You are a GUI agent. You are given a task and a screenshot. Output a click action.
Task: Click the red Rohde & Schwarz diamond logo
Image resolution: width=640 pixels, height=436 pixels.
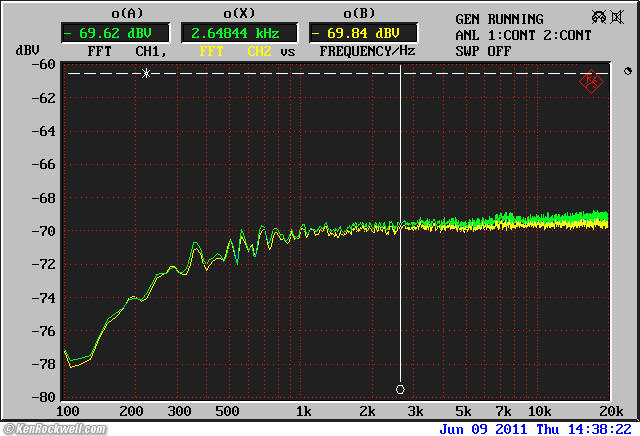591,81
